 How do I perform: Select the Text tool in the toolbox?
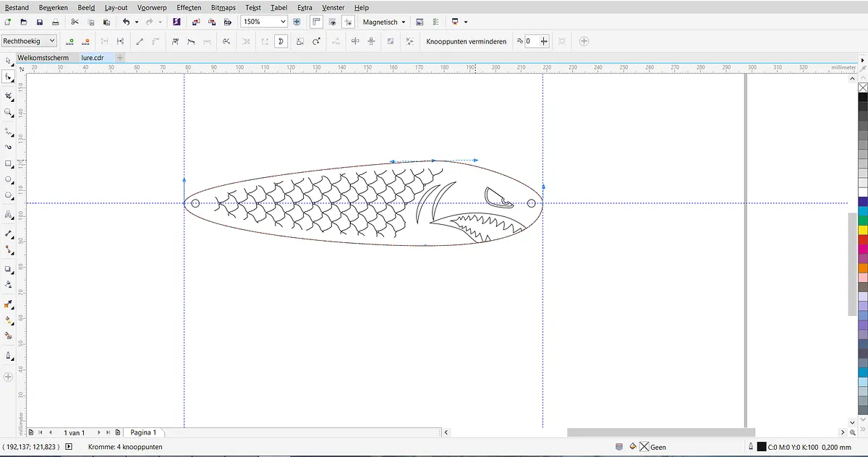click(x=8, y=215)
